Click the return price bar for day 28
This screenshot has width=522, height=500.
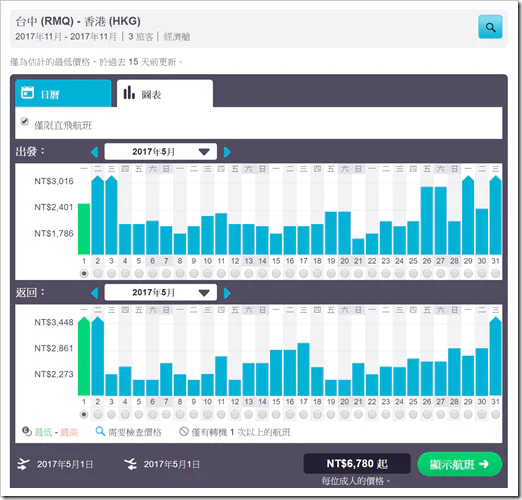click(x=454, y=372)
